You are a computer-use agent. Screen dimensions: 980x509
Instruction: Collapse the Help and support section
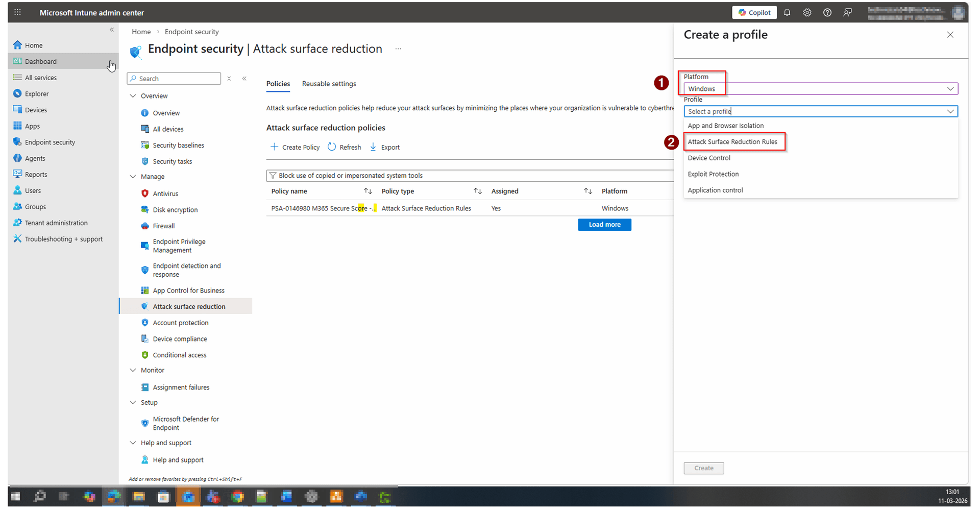[x=133, y=443]
